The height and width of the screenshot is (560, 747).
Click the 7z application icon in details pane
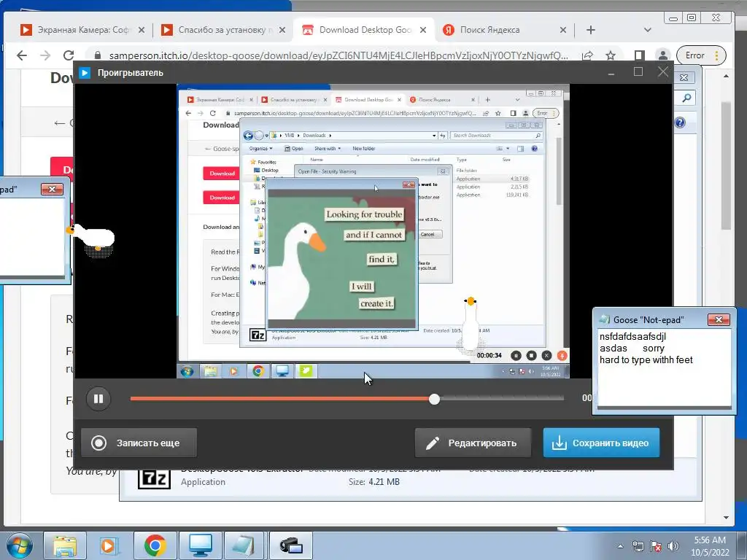click(x=154, y=478)
